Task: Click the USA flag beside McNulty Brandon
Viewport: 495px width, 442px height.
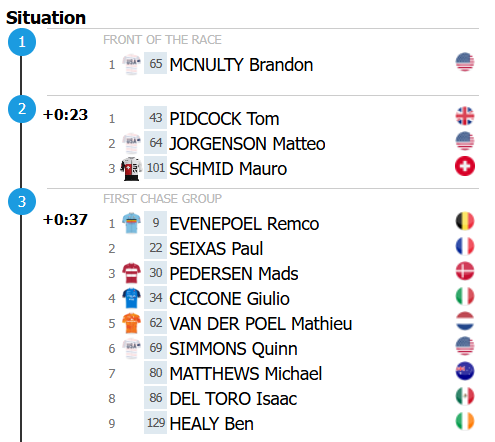Action: (465, 62)
